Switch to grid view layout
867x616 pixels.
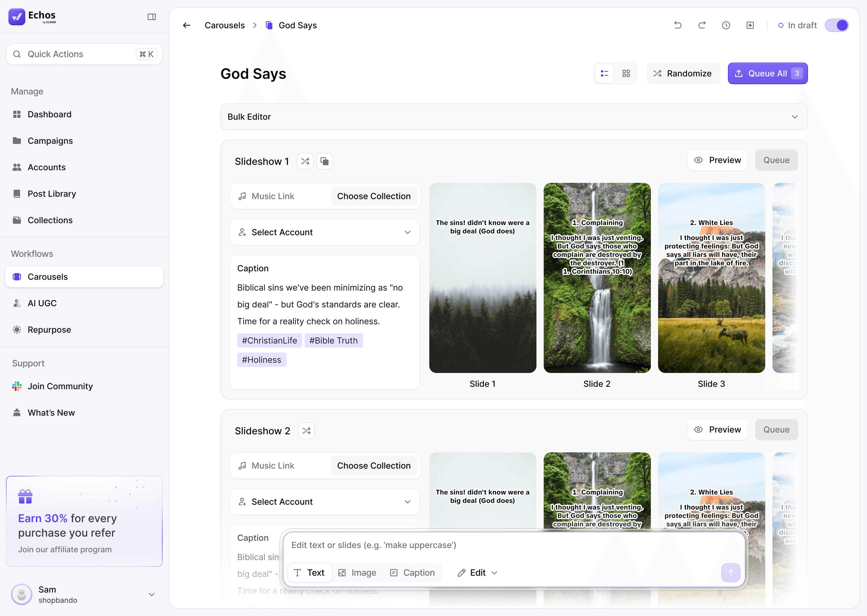[626, 73]
